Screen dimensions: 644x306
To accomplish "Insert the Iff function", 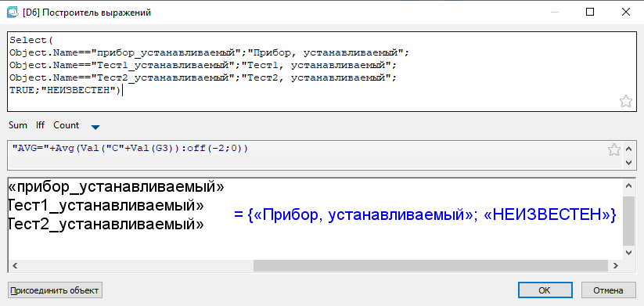I will click(40, 125).
